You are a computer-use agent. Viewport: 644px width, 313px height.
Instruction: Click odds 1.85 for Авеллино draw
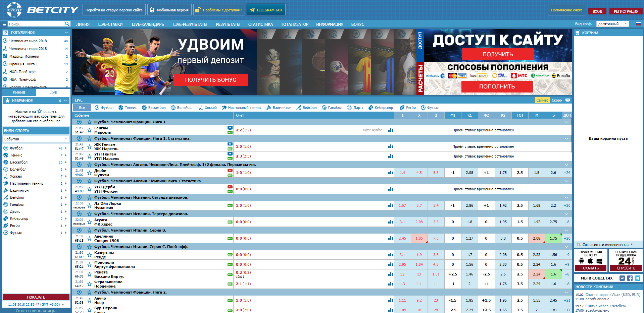[x=419, y=238]
